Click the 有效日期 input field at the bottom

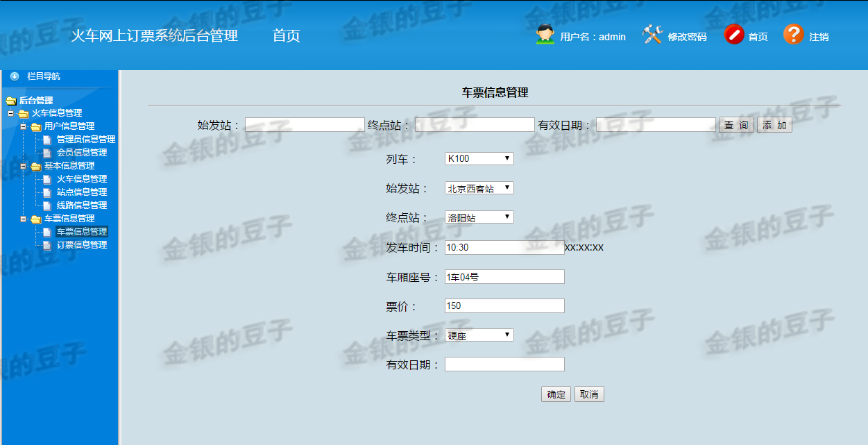(504, 363)
